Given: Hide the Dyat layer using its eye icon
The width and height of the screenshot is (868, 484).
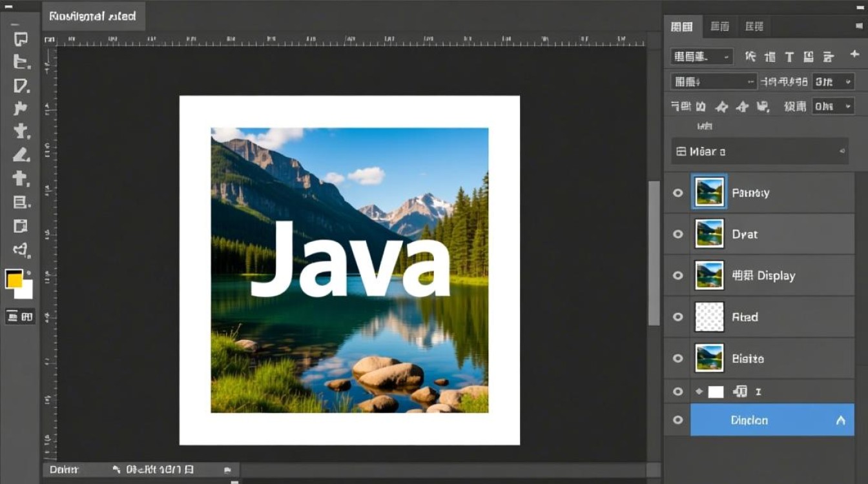Looking at the screenshot, I should 677,234.
